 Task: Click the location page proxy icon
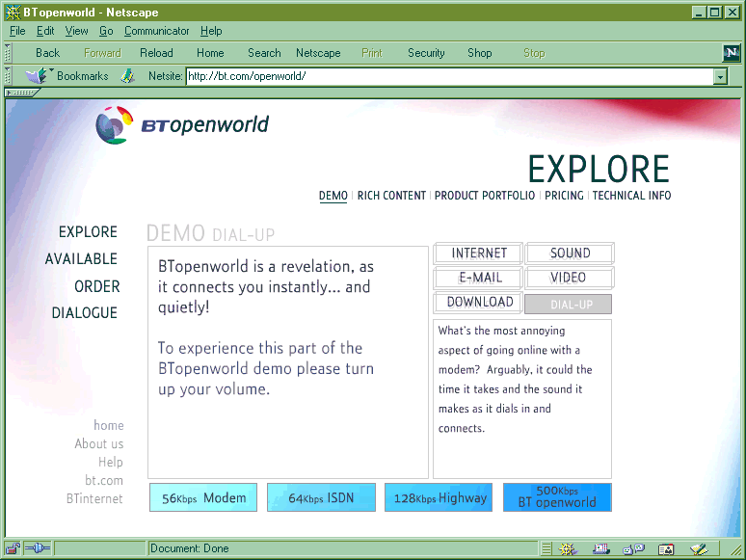pos(127,75)
